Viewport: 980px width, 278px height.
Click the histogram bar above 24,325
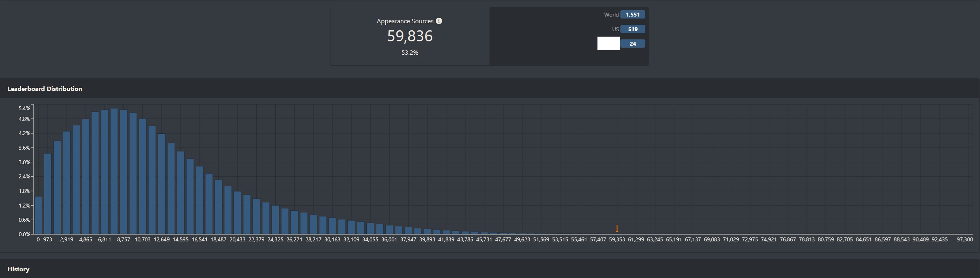coord(275,220)
